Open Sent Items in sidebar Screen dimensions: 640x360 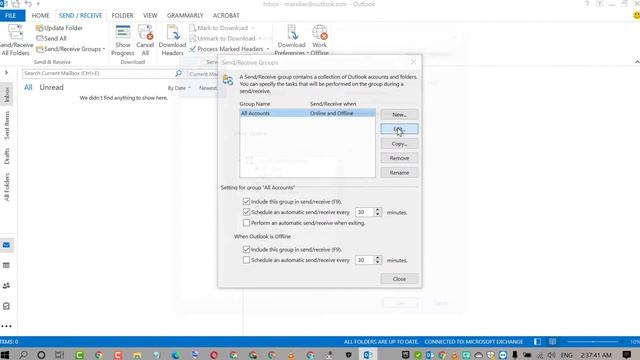pos(7,125)
